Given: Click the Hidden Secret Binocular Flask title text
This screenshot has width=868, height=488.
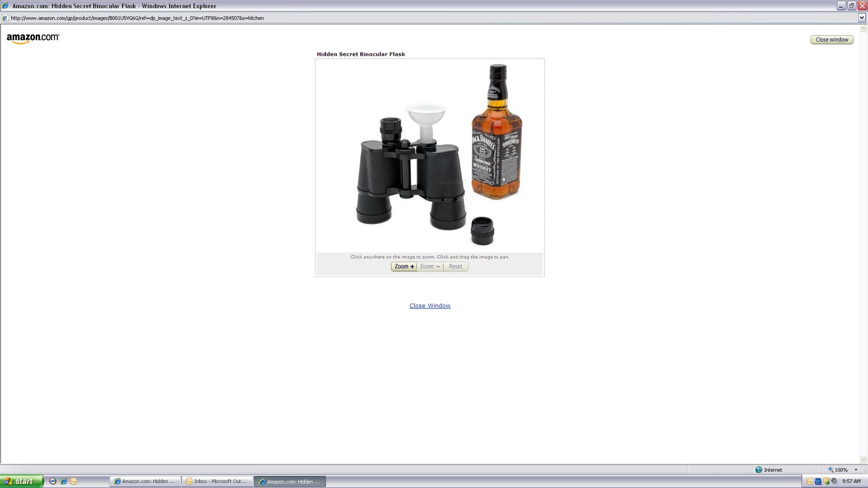Looking at the screenshot, I should [361, 54].
